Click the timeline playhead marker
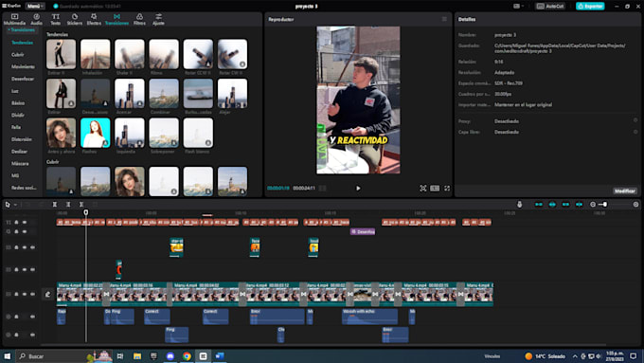The height and width of the screenshot is (363, 644). (x=86, y=212)
